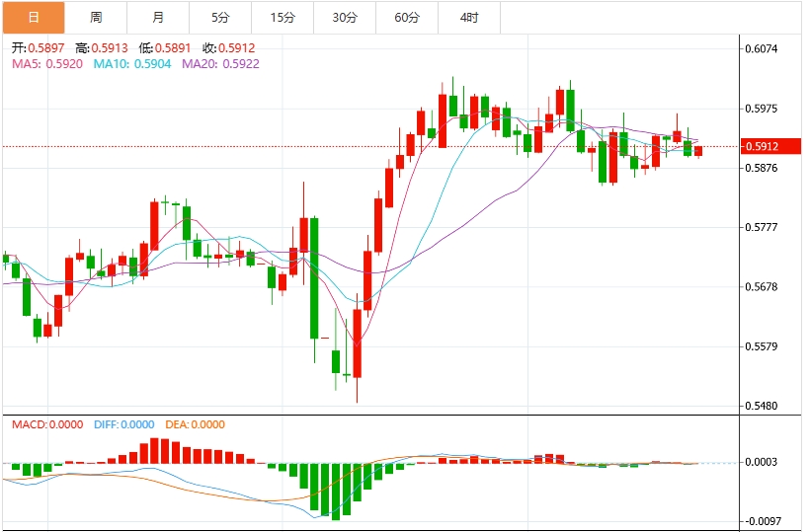Click the 0.5975 price axis label

(x=762, y=109)
